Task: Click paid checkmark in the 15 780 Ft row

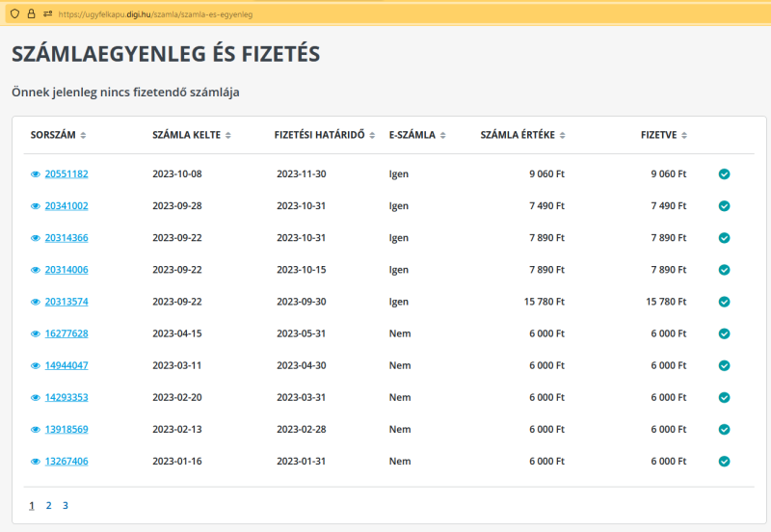Action: [x=725, y=302]
